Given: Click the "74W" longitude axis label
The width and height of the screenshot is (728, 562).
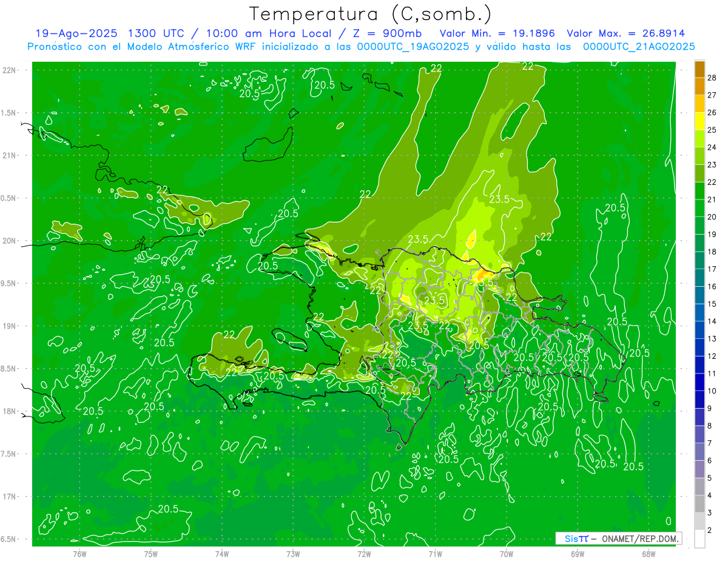Looking at the screenshot, I should click(x=222, y=554).
